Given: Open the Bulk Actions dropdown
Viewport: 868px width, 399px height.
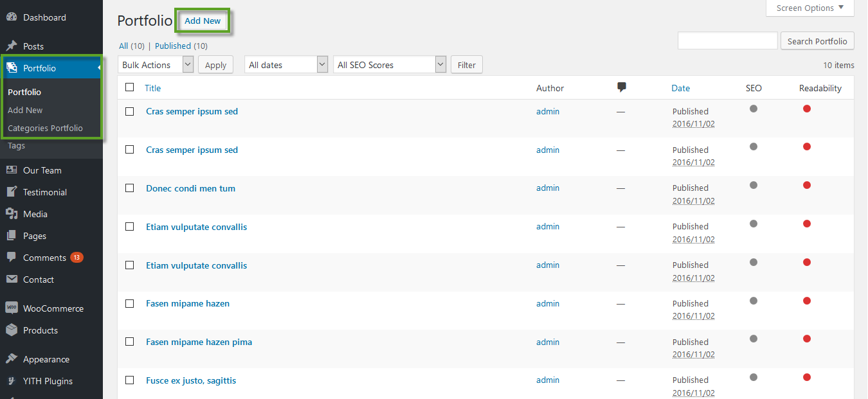Looking at the screenshot, I should 156,65.
